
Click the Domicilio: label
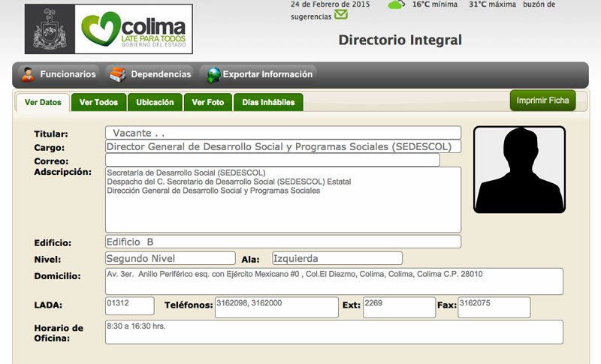tap(58, 276)
